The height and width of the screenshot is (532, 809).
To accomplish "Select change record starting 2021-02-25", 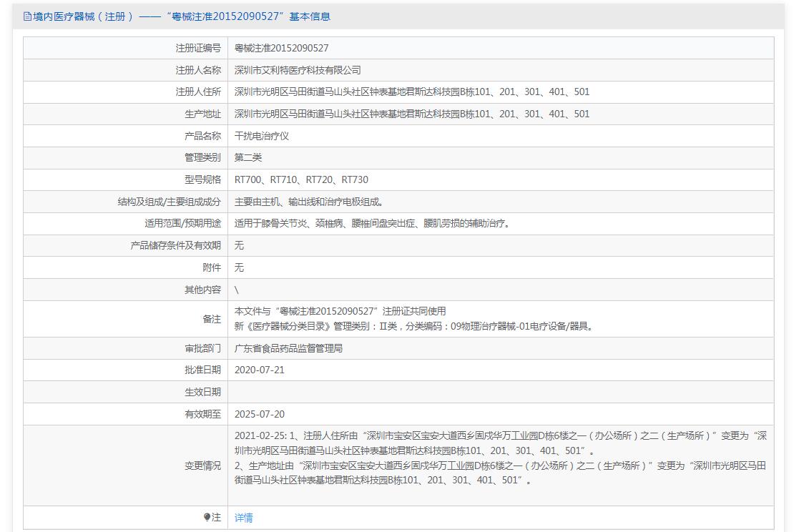I will coord(501,443).
